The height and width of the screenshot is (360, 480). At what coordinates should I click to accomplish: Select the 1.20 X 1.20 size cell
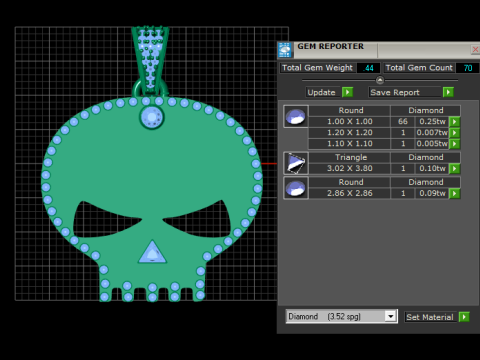point(350,133)
